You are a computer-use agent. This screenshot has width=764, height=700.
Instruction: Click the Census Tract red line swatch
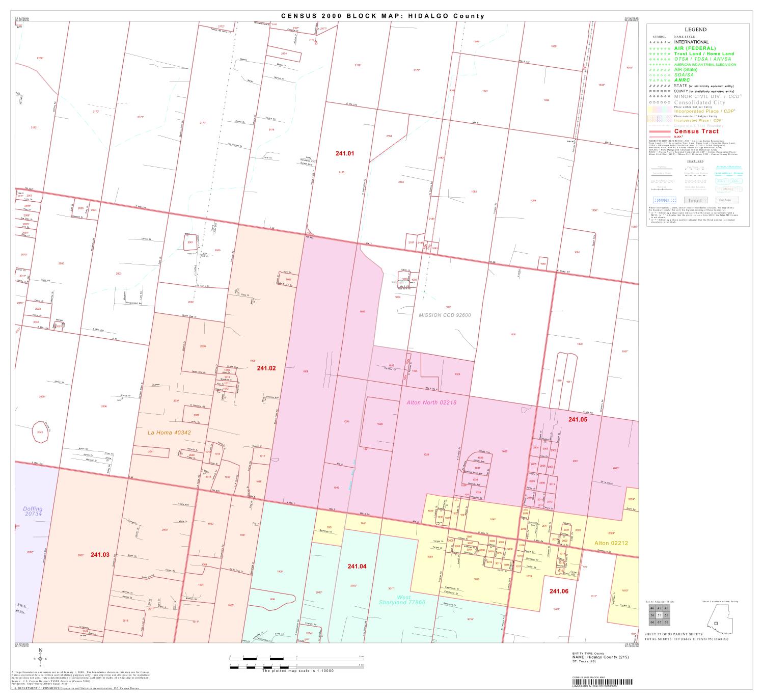pos(660,132)
